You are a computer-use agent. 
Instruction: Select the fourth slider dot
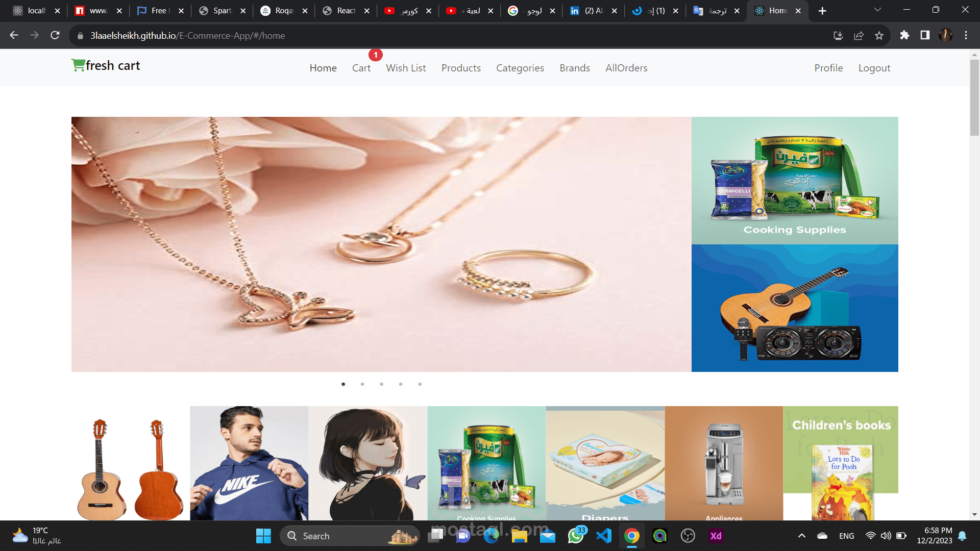point(401,384)
